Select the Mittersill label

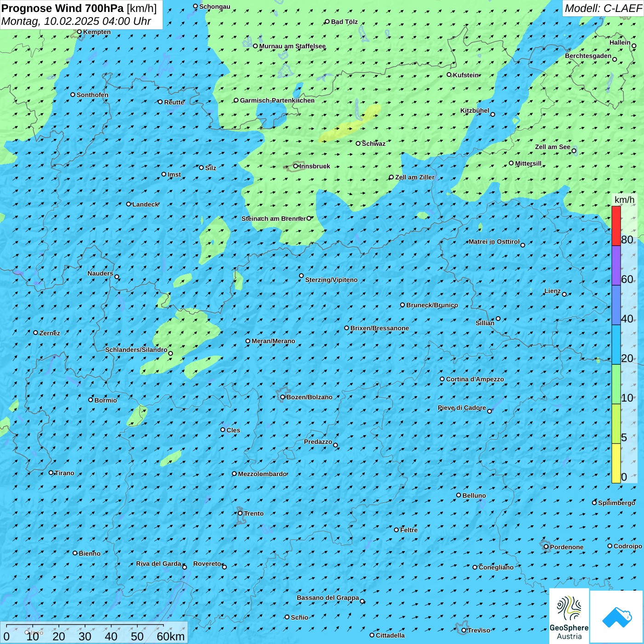(x=529, y=163)
